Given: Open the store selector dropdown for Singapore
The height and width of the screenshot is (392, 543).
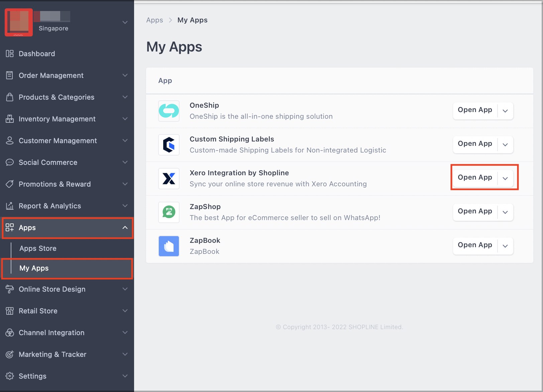Looking at the screenshot, I should (125, 22).
